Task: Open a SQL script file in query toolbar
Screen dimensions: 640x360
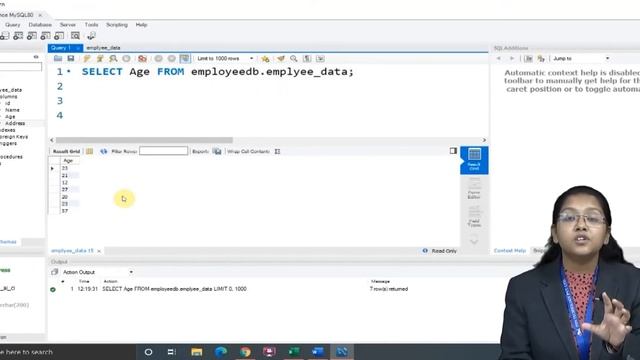Action: tap(58, 59)
